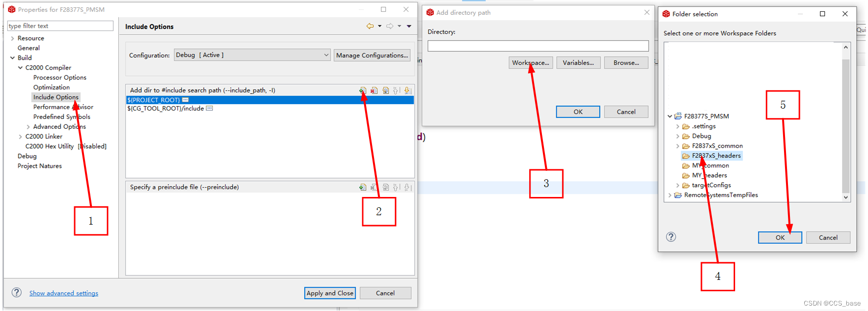Click the Directory input field

click(538, 46)
